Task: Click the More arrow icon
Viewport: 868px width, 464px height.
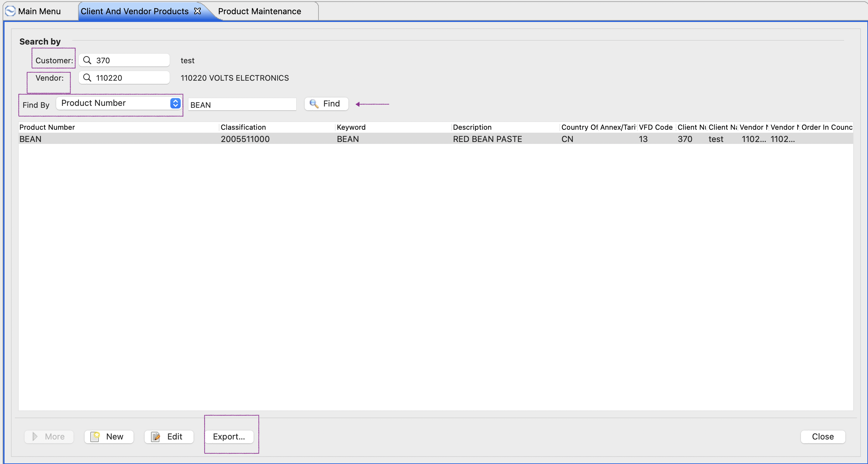Action: pyautogui.click(x=35, y=436)
